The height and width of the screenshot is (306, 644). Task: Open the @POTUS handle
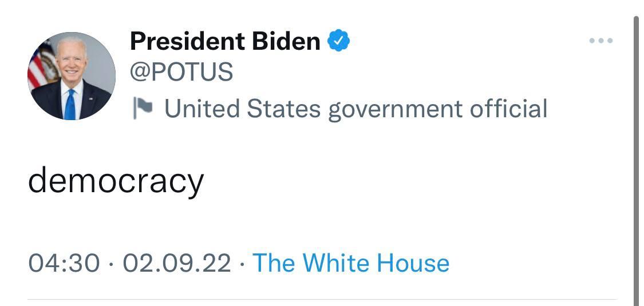[181, 72]
